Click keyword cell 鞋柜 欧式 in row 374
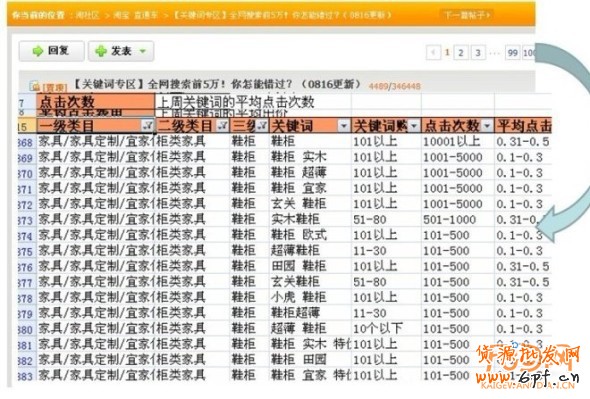Viewport: 590px width, 399px height. tap(310, 235)
